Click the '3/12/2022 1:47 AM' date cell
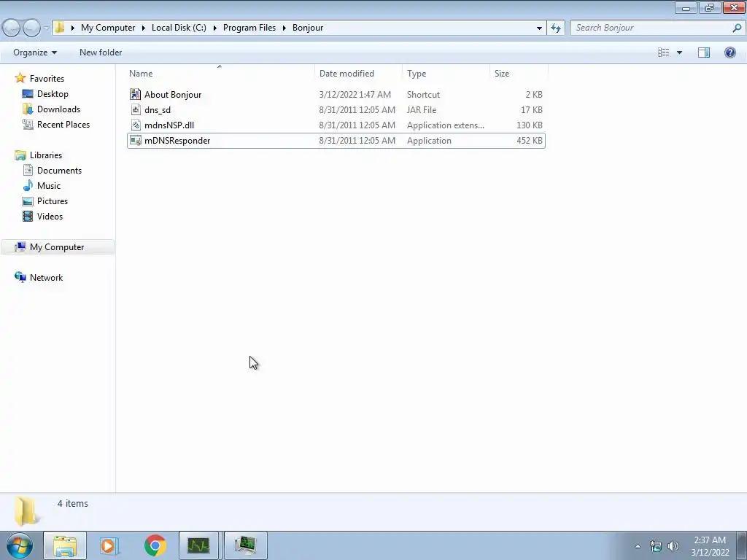 click(355, 95)
